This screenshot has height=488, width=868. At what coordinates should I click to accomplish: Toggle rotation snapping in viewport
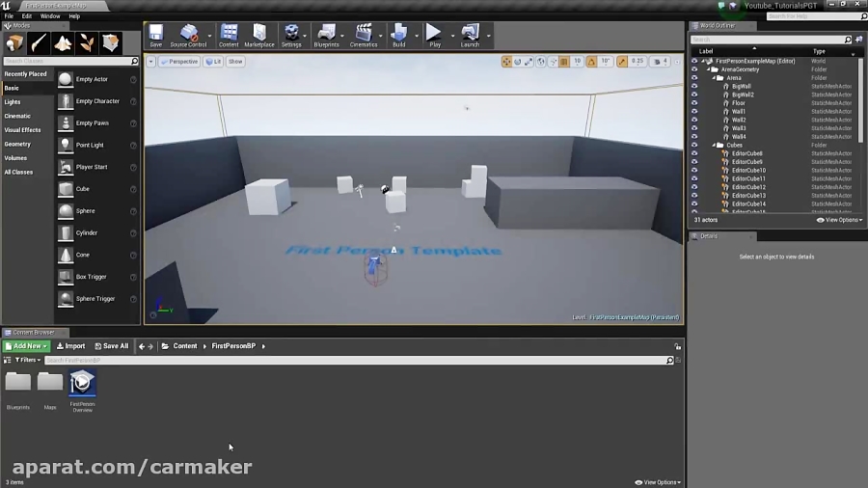[592, 62]
